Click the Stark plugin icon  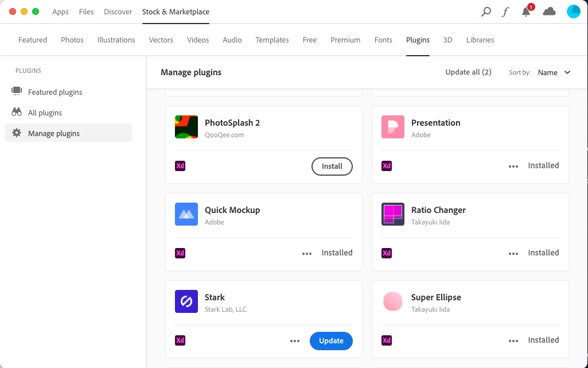pyautogui.click(x=186, y=301)
